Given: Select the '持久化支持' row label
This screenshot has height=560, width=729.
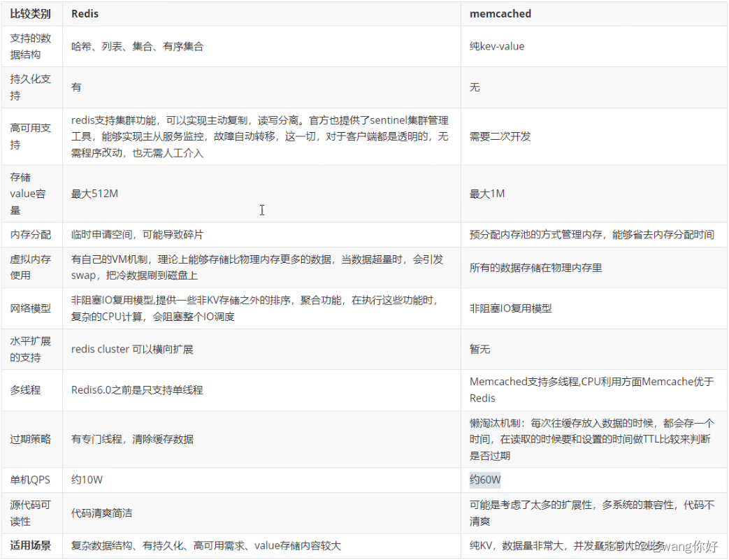Looking at the screenshot, I should [30, 87].
